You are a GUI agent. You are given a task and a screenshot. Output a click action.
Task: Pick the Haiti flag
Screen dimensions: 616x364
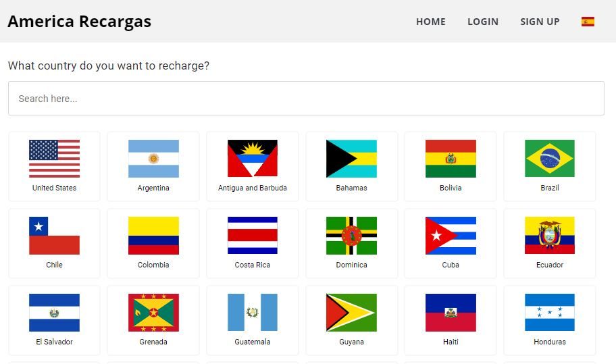[x=451, y=313]
